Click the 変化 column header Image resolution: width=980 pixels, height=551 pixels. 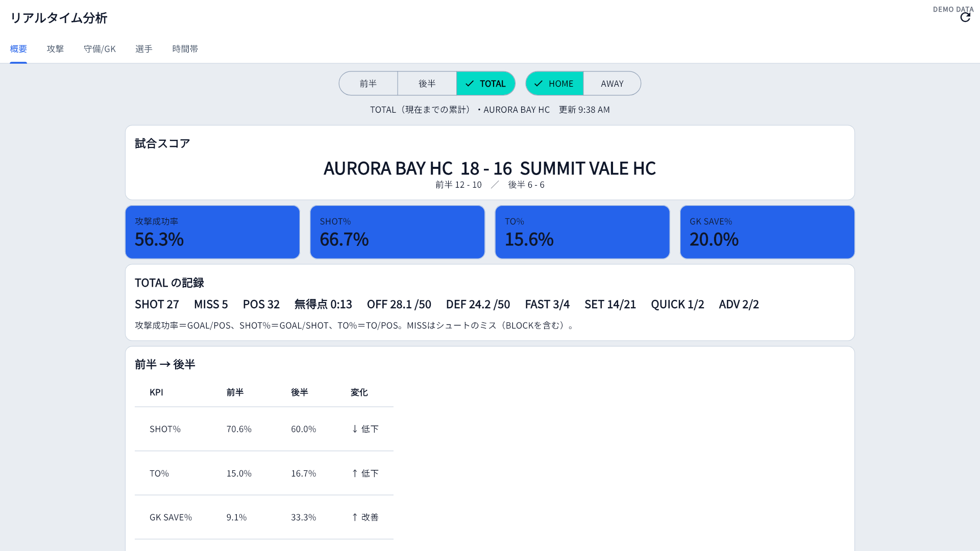click(x=359, y=392)
